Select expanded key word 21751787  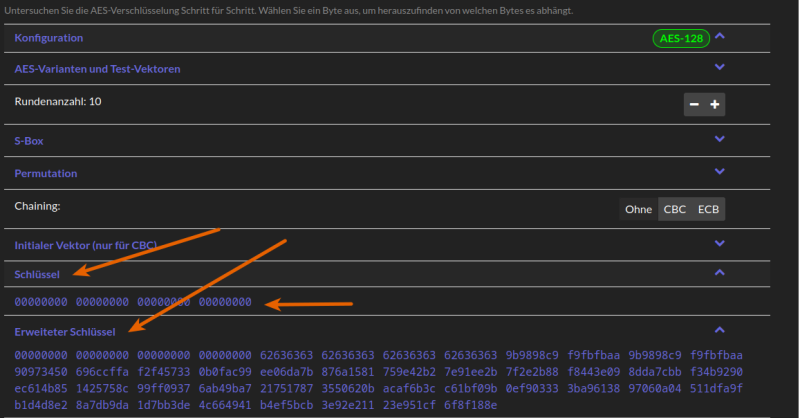[x=286, y=389]
